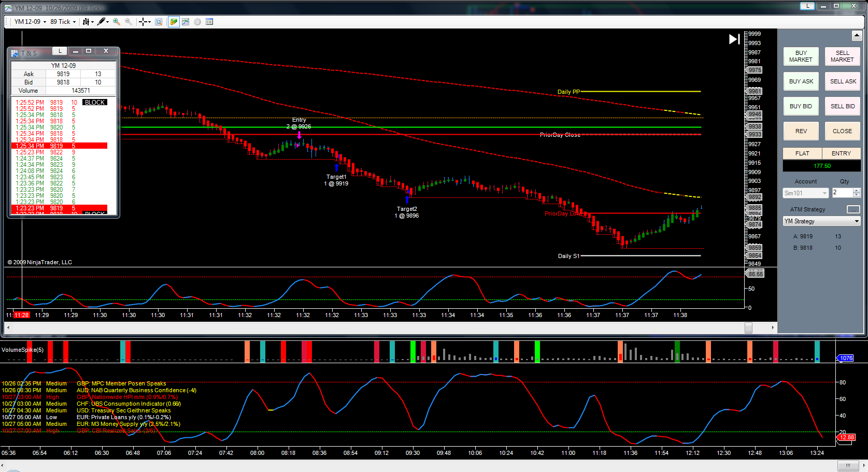
Task: Click the 12.88 oscillator value marker
Action: coord(846,437)
